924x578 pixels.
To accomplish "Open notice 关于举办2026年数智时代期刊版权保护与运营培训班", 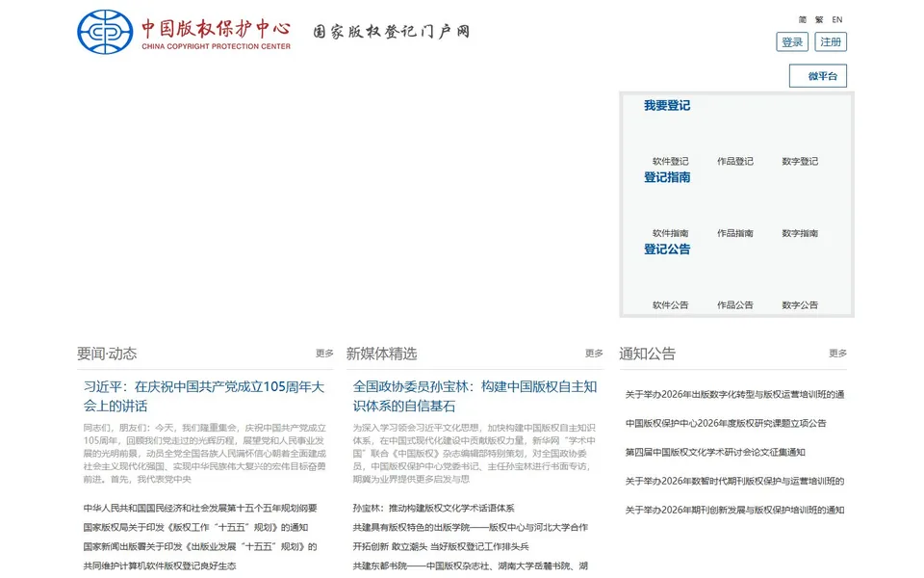I will click(734, 482).
